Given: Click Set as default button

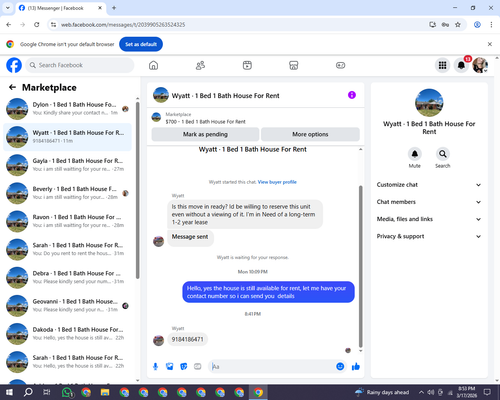Looking at the screenshot, I should tap(141, 44).
